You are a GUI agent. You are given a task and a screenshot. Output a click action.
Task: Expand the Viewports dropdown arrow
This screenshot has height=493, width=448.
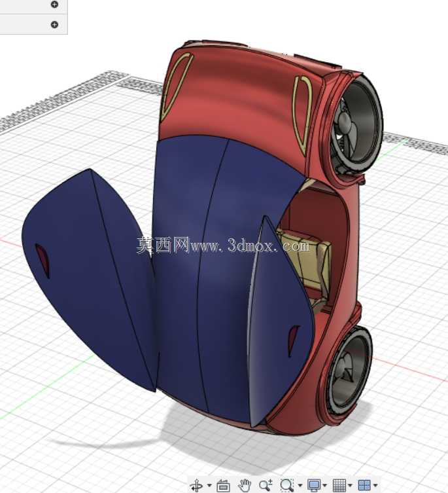[x=375, y=486]
